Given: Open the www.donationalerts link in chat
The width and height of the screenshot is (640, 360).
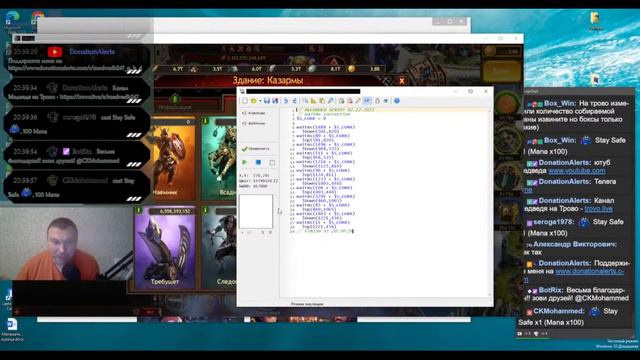Looking at the screenshot, I should [589, 271].
